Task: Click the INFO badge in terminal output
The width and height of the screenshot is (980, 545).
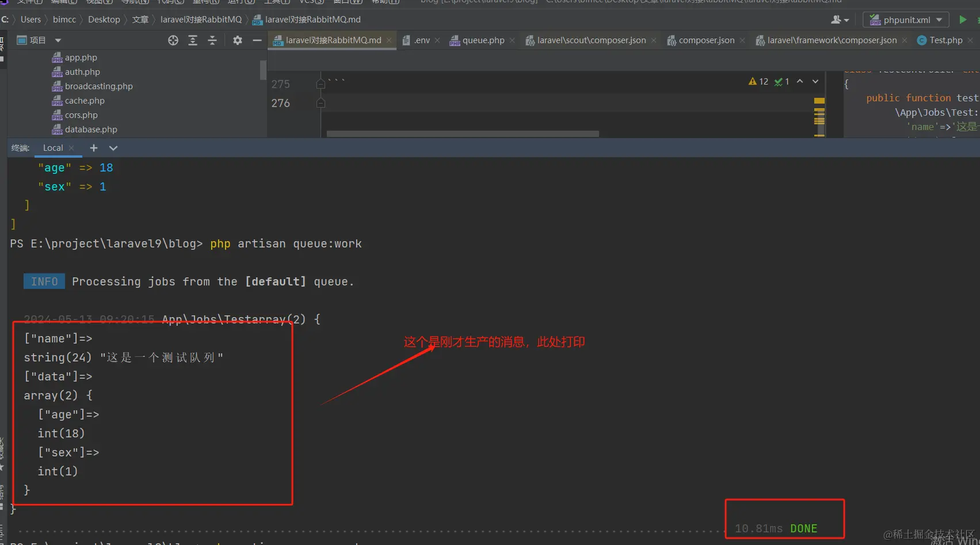Action: (44, 281)
